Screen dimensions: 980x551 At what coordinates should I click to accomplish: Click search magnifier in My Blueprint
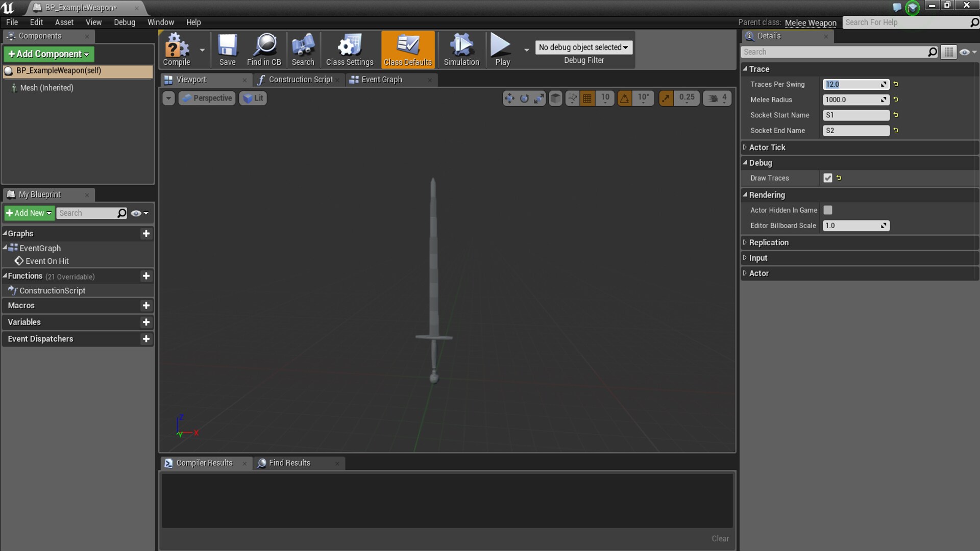tap(121, 213)
